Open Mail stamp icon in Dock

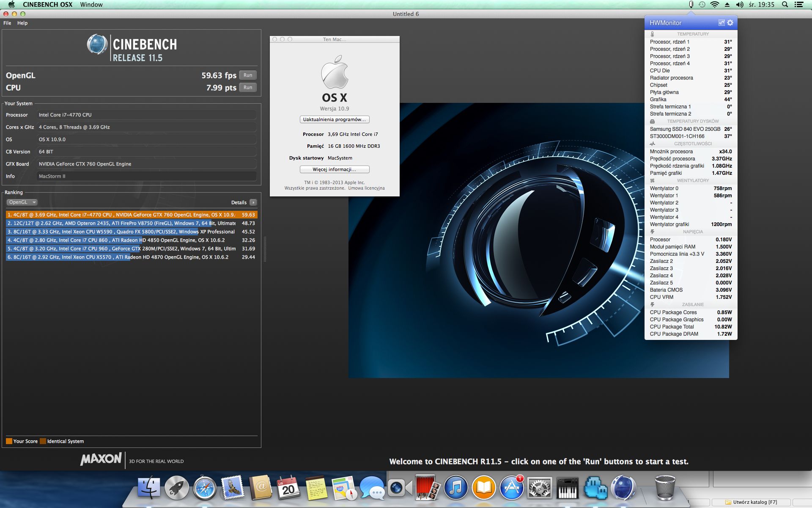(x=233, y=488)
